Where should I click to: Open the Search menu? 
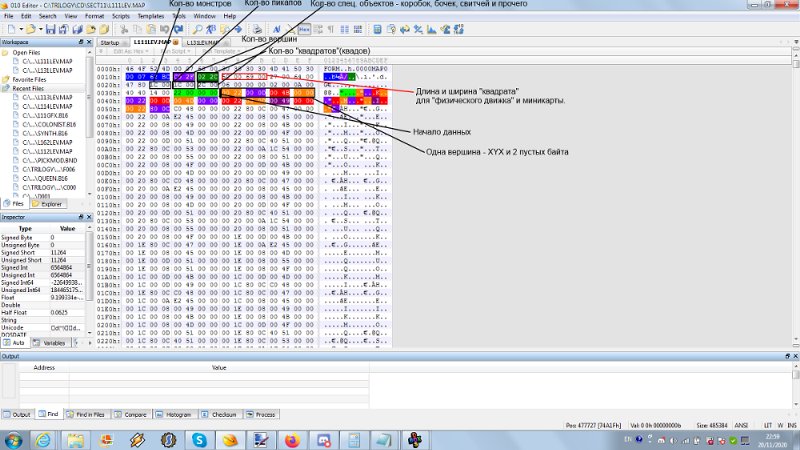click(47, 16)
